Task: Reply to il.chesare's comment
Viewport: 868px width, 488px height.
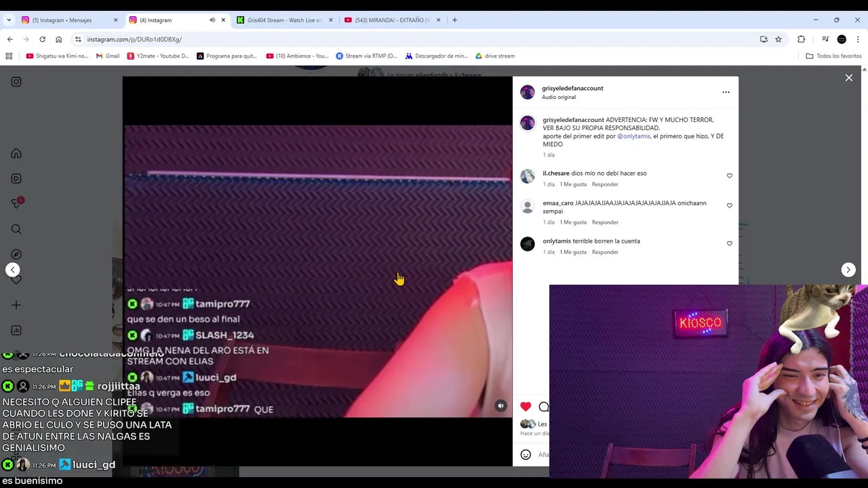Action: [x=605, y=184]
